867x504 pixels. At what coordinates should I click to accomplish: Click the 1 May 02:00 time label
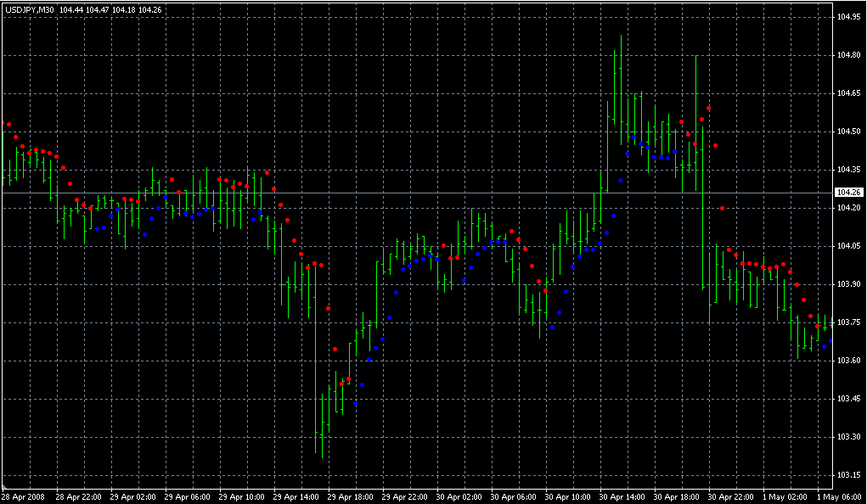coord(786,496)
